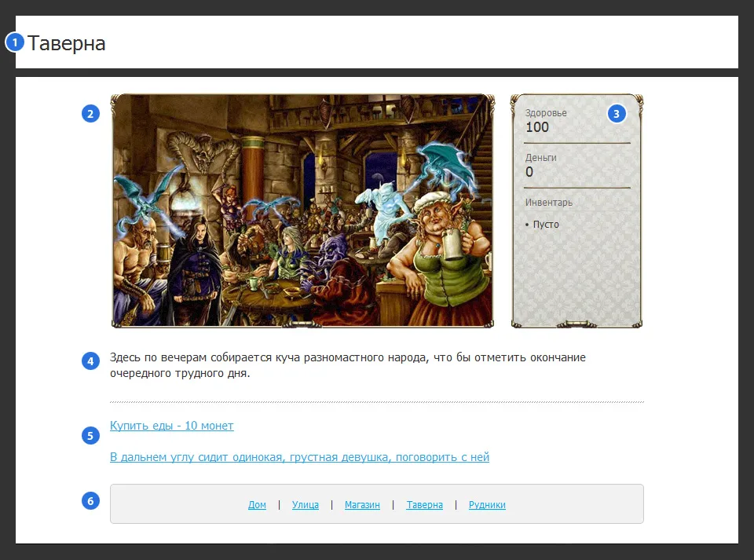Select 'Таверна' in the bottom navigation
Viewport: 754px width, 560px height.
[424, 505]
